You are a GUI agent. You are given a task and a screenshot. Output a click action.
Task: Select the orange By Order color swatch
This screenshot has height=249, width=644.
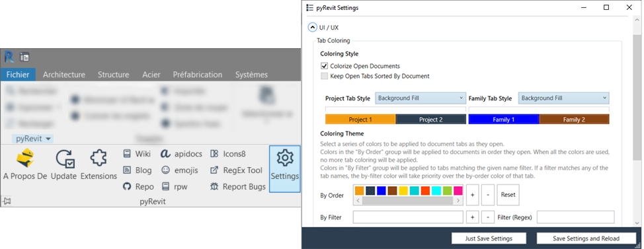tap(360, 191)
